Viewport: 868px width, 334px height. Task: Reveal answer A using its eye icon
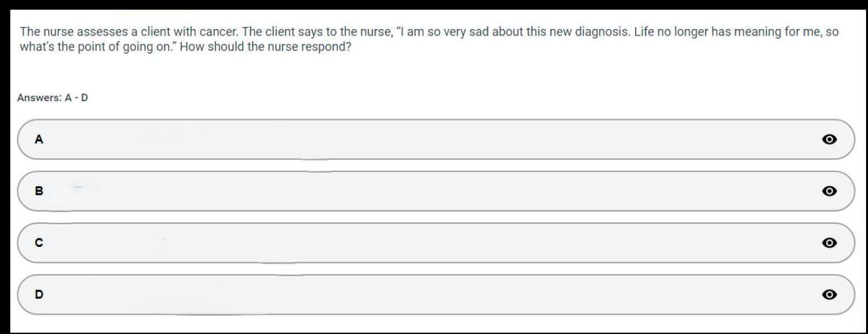[831, 139]
